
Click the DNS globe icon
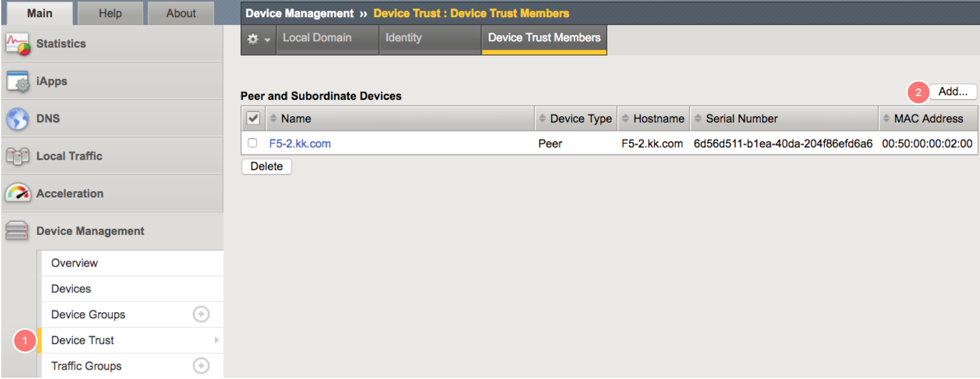click(18, 119)
